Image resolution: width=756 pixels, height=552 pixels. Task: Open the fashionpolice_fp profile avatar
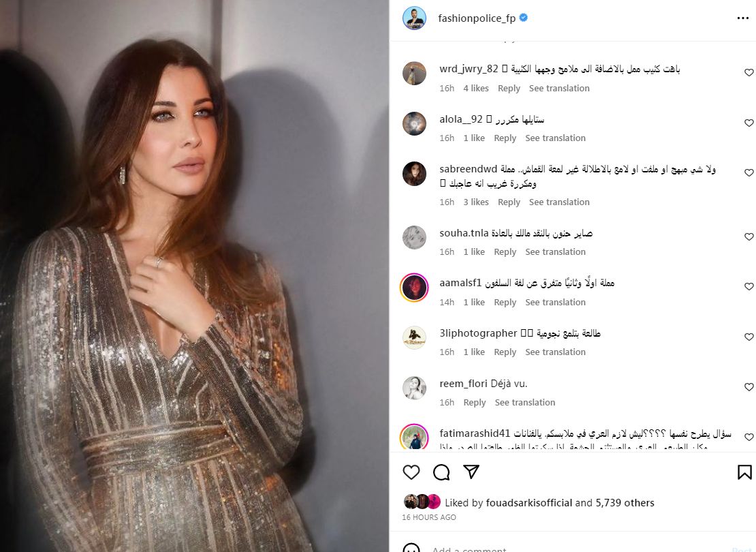pyautogui.click(x=414, y=18)
